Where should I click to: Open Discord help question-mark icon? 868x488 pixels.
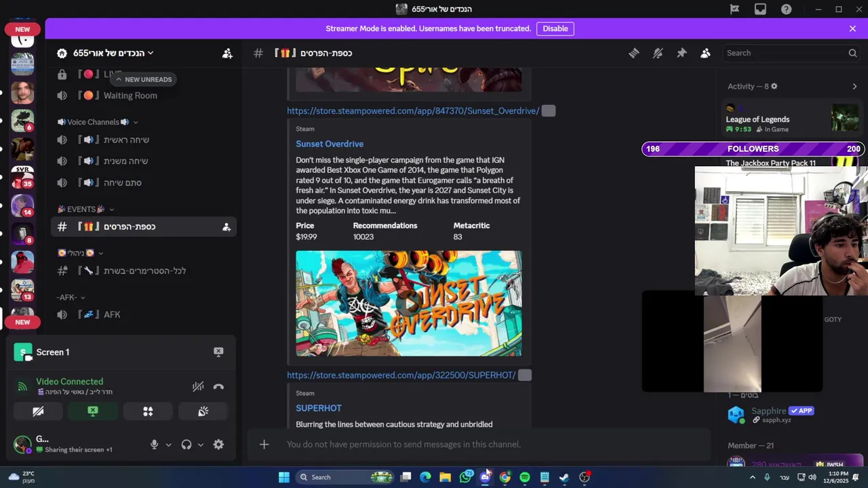click(786, 9)
